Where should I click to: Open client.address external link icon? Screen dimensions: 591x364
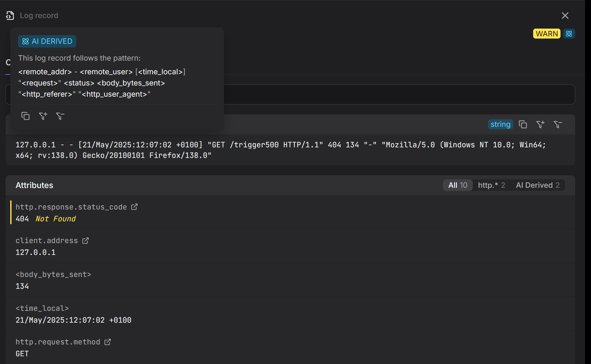(x=86, y=241)
